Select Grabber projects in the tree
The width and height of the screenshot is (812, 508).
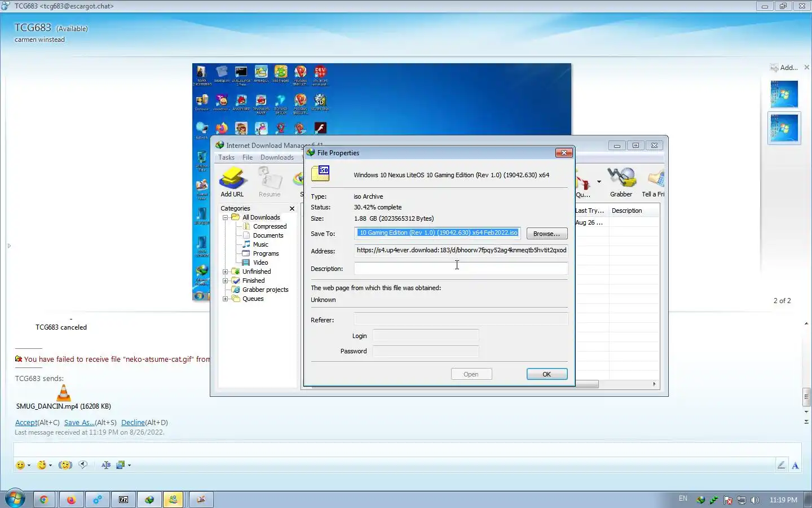pos(265,290)
